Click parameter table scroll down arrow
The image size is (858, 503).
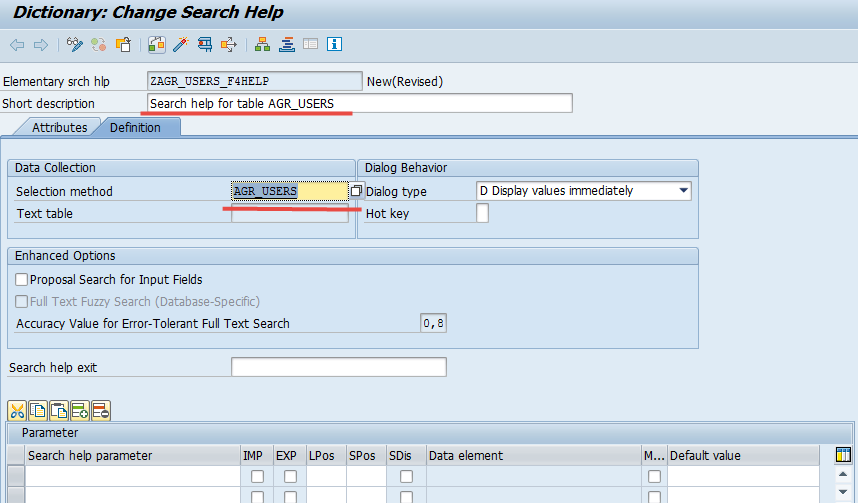[x=843, y=492]
